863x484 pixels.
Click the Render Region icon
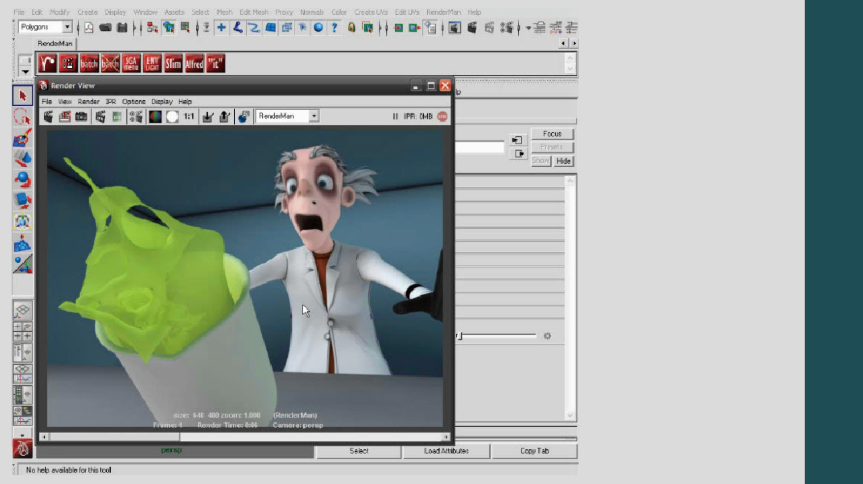coord(65,116)
